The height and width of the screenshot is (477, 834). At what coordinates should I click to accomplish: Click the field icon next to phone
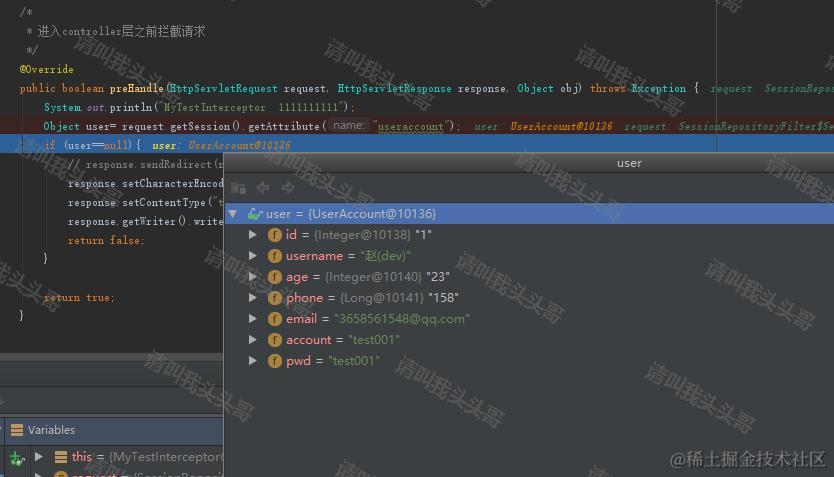(x=274, y=298)
